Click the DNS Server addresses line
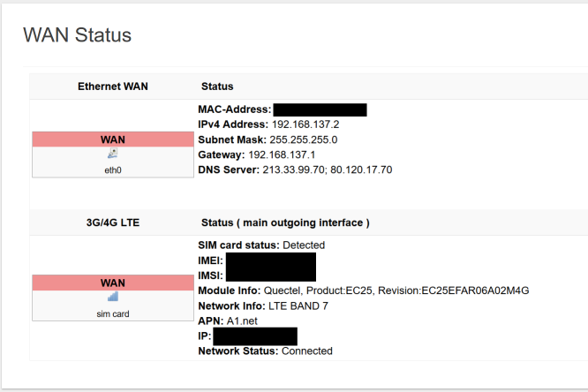588x392 pixels. [x=295, y=170]
